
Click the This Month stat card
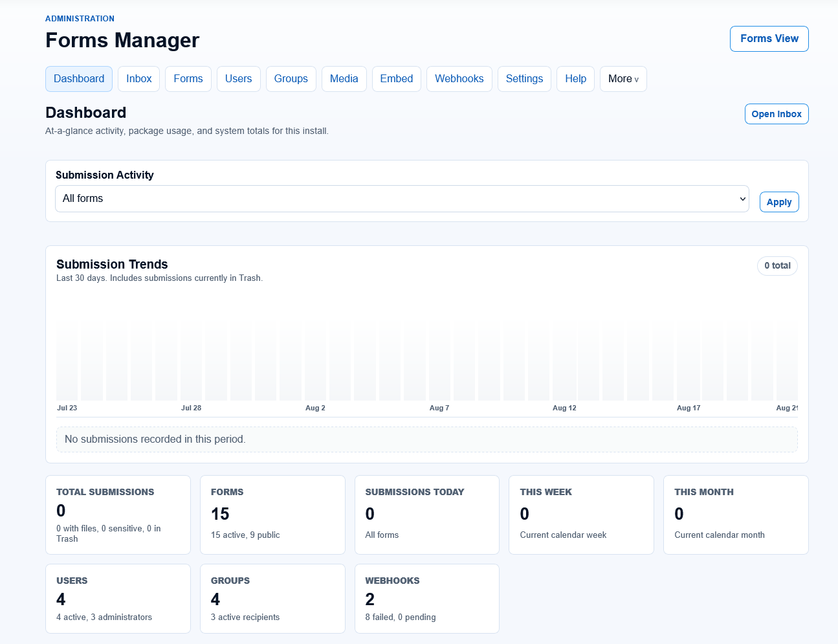tap(736, 515)
